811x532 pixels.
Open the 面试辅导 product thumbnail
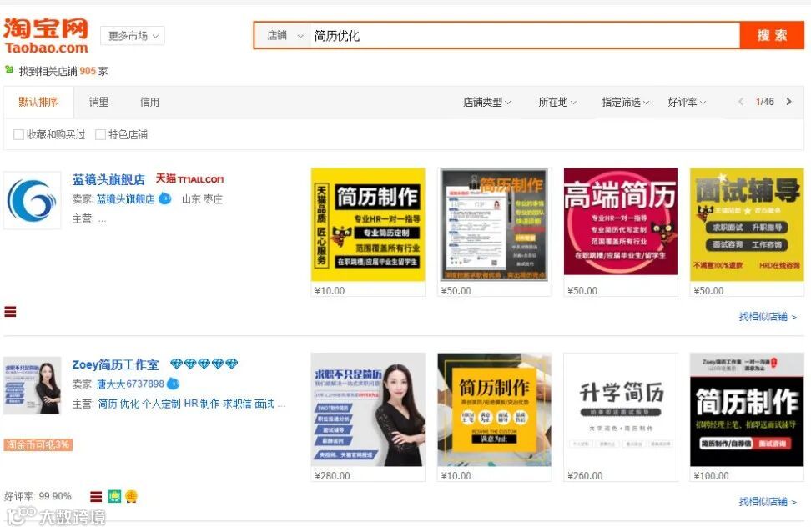(747, 224)
